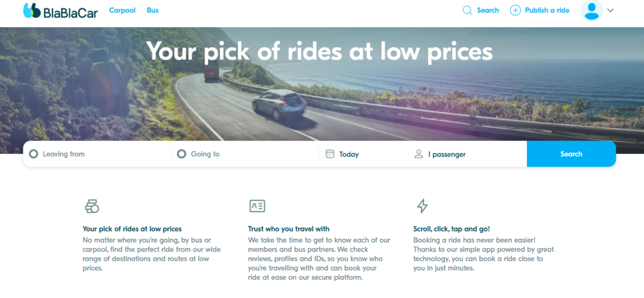Click the magnifying glass search icon
644x298 pixels.
click(x=467, y=10)
